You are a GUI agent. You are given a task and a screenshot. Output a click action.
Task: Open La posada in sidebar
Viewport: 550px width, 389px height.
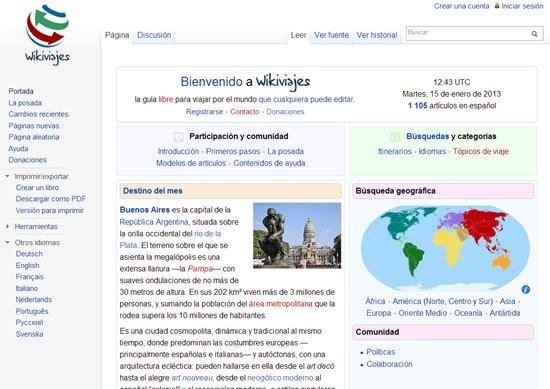coord(25,103)
